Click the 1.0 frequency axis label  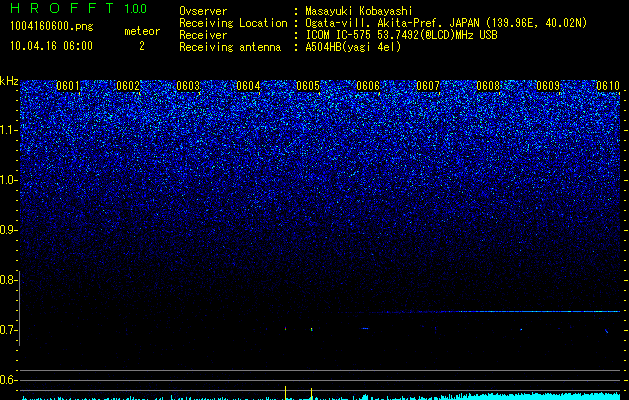(x=8, y=180)
